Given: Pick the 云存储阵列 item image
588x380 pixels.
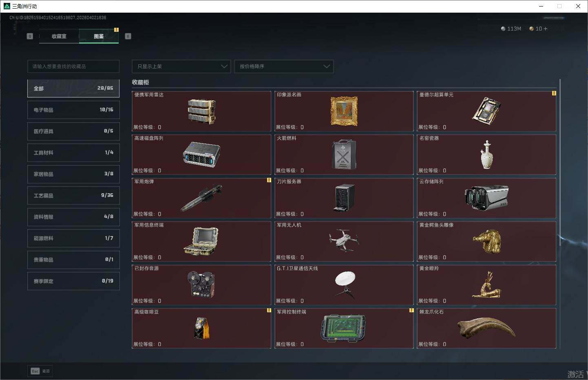Looking at the screenshot, I should point(486,198).
